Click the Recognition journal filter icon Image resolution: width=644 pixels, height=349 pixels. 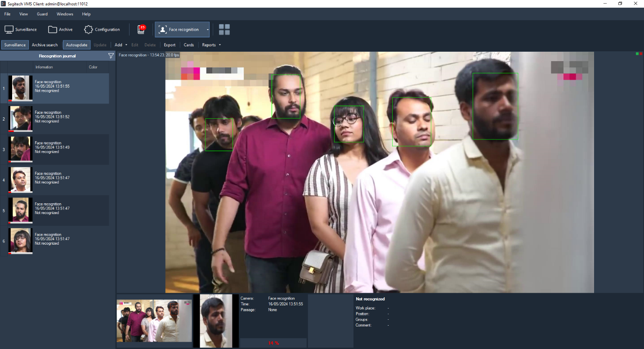click(111, 56)
